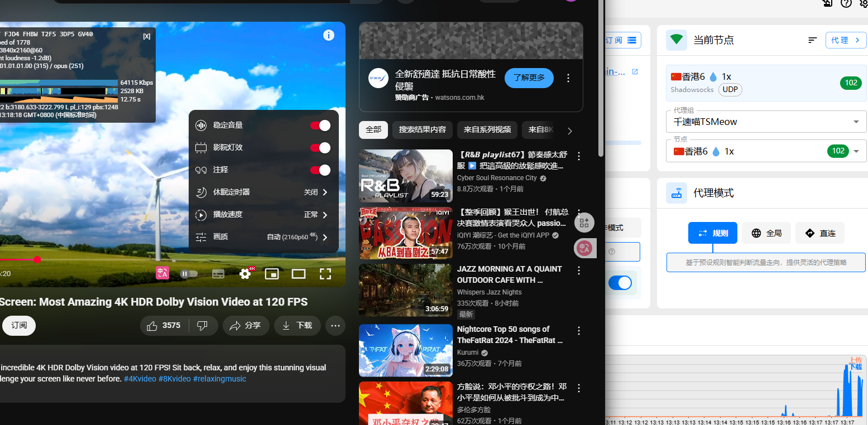The width and height of the screenshot is (868, 425).
Task: Open the Nightcore TheFatRat video thumbnail
Action: (406, 350)
